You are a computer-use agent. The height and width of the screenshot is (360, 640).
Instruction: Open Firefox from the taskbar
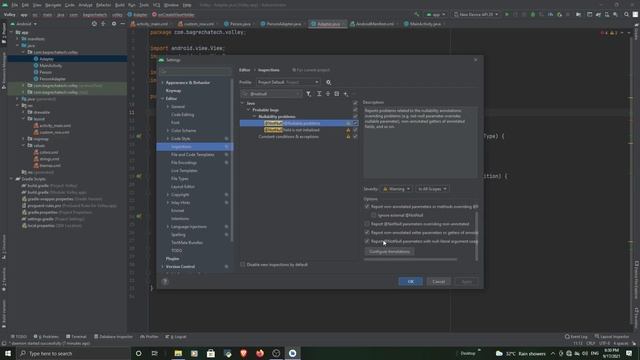point(260,353)
